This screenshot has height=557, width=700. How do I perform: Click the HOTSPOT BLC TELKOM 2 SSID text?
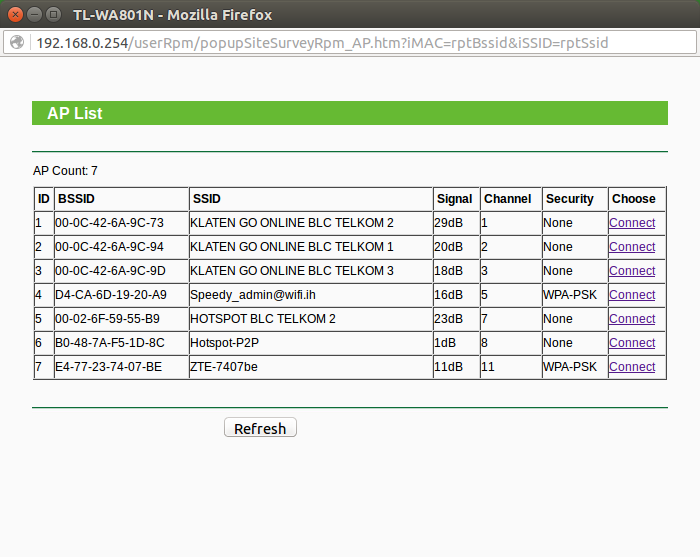(262, 319)
